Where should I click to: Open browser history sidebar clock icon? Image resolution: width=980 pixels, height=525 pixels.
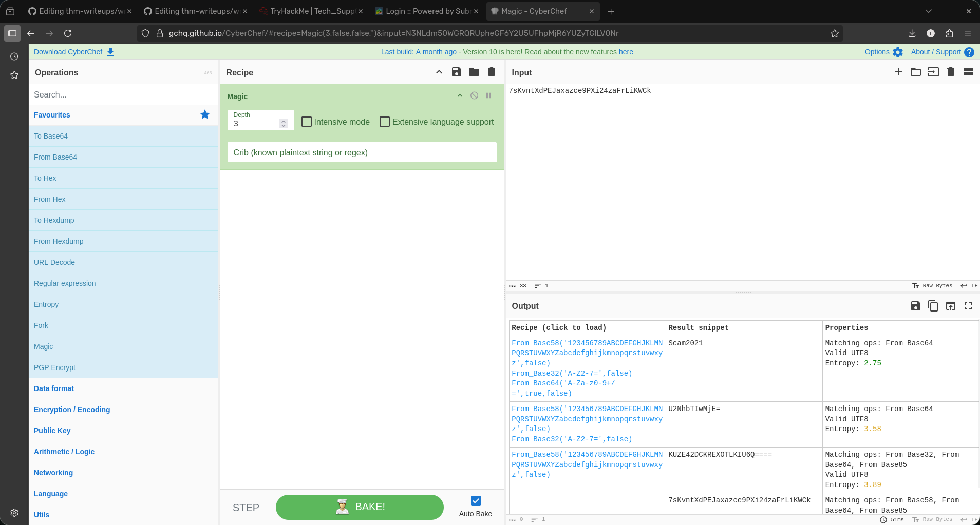point(14,56)
